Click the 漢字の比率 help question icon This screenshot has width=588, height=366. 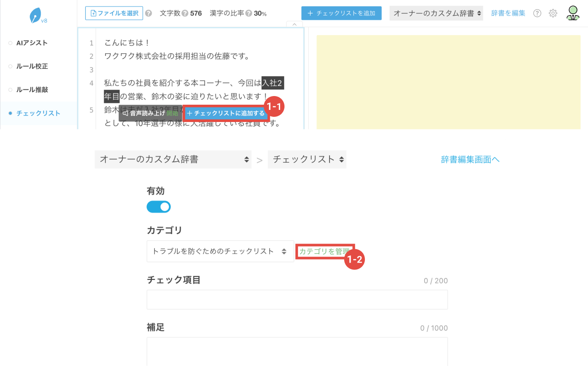tap(249, 13)
